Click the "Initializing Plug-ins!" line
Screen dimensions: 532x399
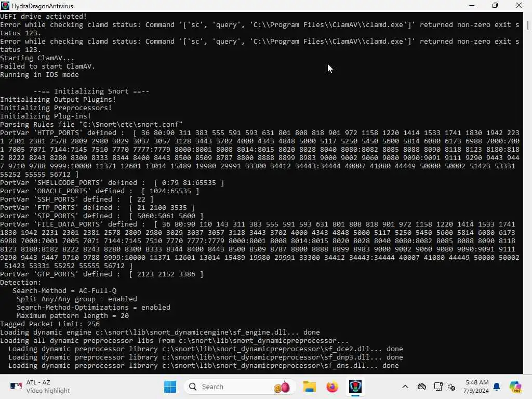click(46, 116)
